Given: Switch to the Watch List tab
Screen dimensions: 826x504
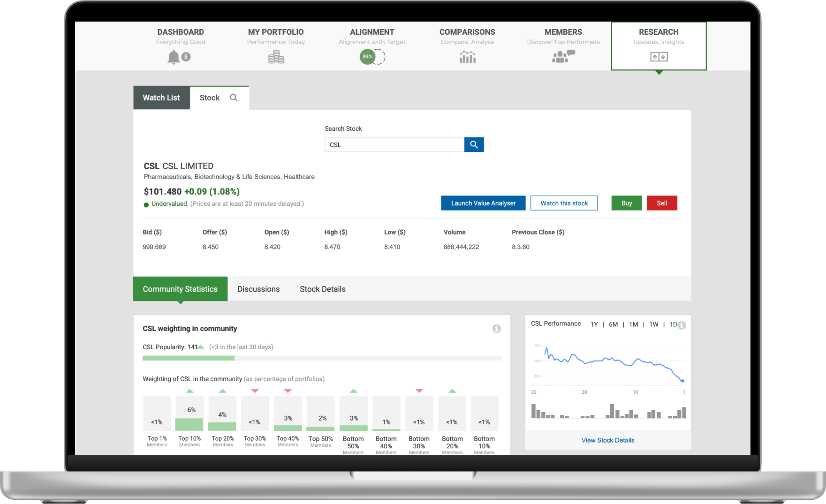Looking at the screenshot, I should [x=161, y=98].
